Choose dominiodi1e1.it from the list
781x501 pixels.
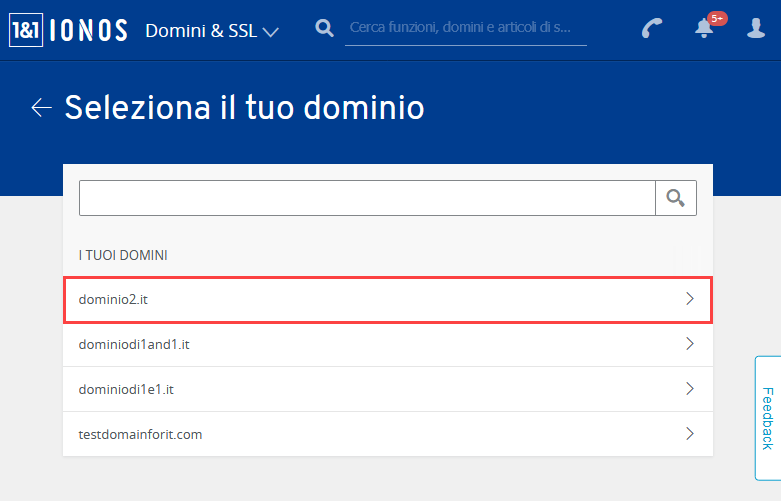click(x=388, y=389)
